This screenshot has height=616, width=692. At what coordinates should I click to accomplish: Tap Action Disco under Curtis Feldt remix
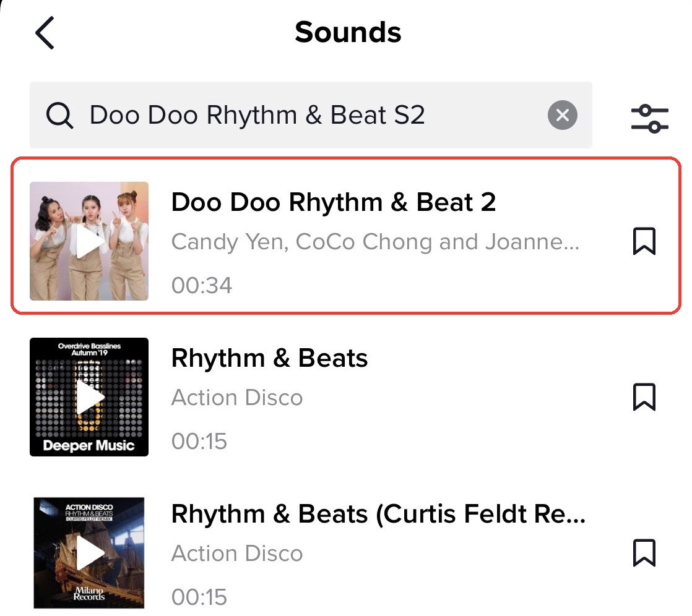237,553
